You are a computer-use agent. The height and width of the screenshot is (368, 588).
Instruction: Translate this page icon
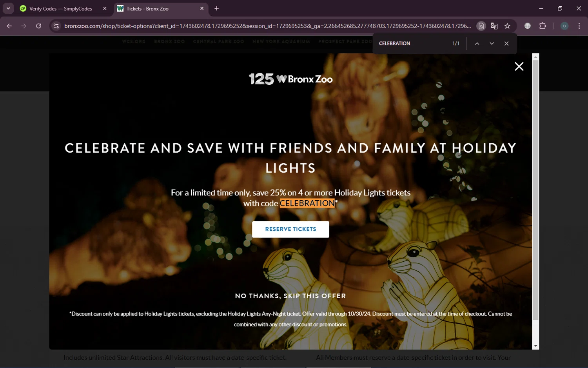(x=494, y=26)
